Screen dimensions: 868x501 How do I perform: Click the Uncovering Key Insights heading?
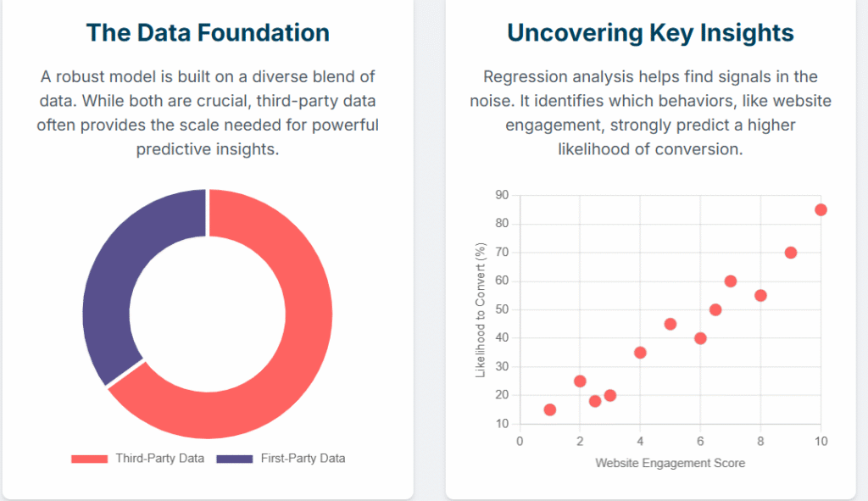click(650, 33)
